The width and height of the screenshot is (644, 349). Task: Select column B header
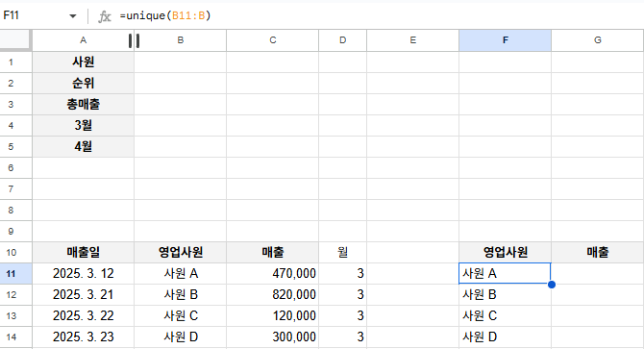click(181, 40)
